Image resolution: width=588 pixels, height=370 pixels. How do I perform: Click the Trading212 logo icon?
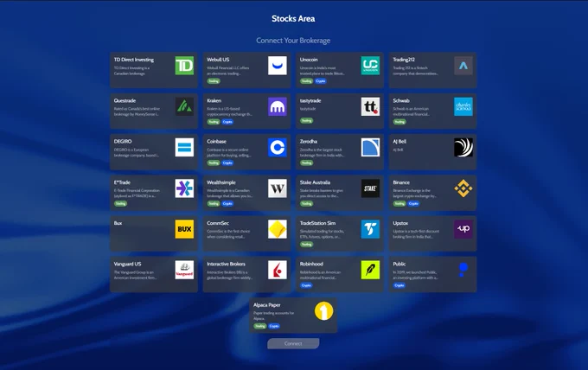463,66
